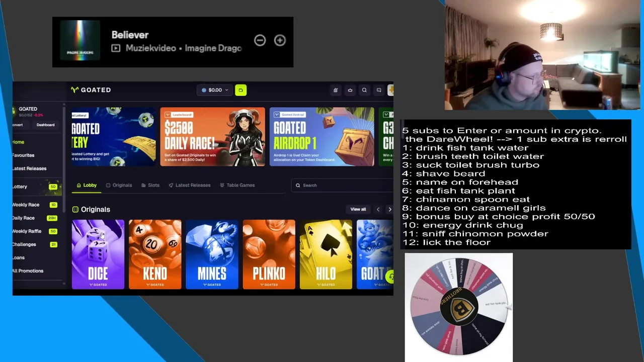Open the Latest Releases tab
This screenshot has height=362, width=644.
(x=190, y=185)
